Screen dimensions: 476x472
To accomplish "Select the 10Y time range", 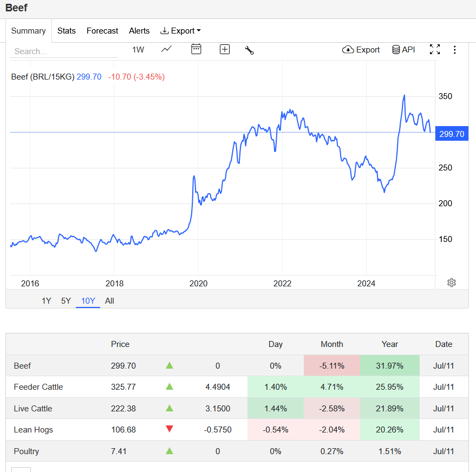I will [88, 301].
